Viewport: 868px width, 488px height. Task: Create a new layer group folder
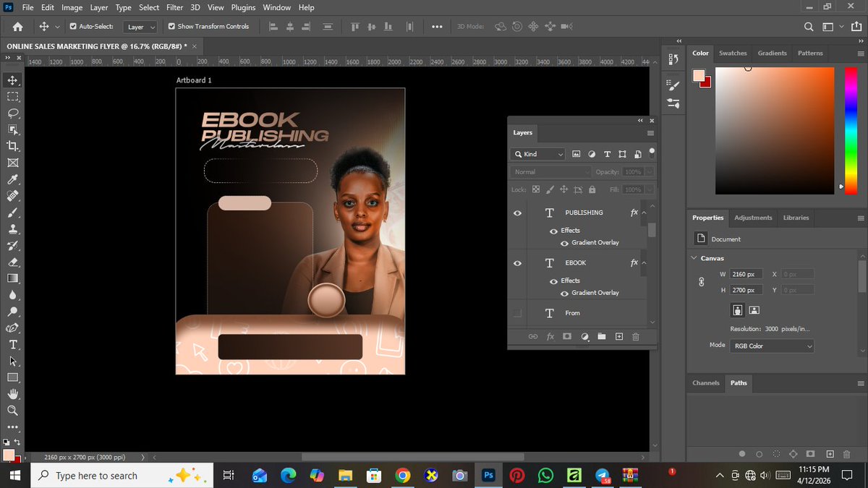point(601,337)
